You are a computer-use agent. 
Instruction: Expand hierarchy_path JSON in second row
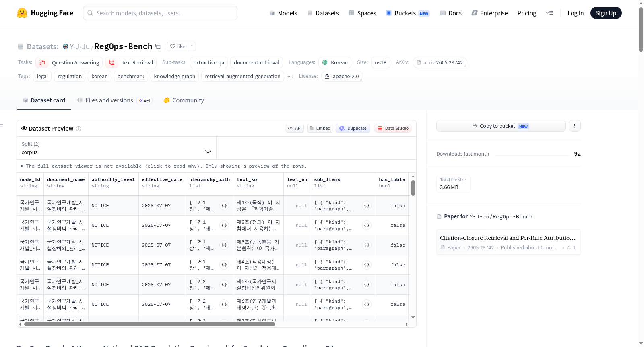(224, 225)
